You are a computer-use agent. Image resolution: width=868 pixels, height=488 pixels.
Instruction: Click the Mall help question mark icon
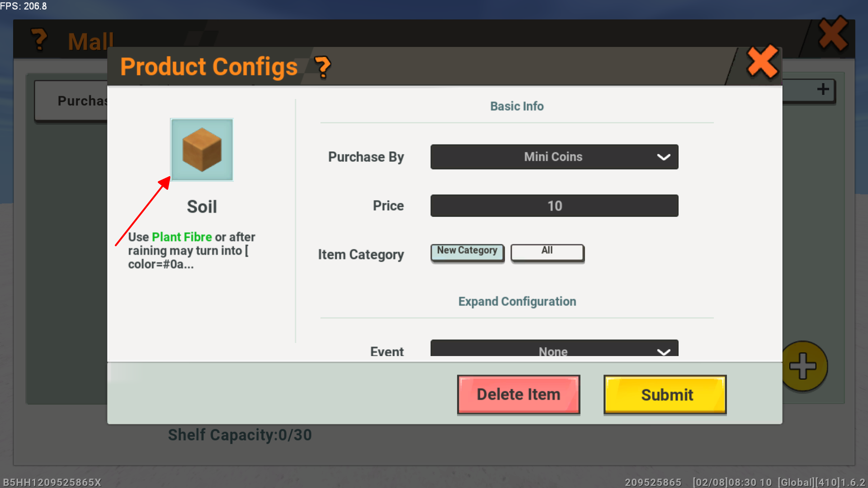tap(39, 39)
